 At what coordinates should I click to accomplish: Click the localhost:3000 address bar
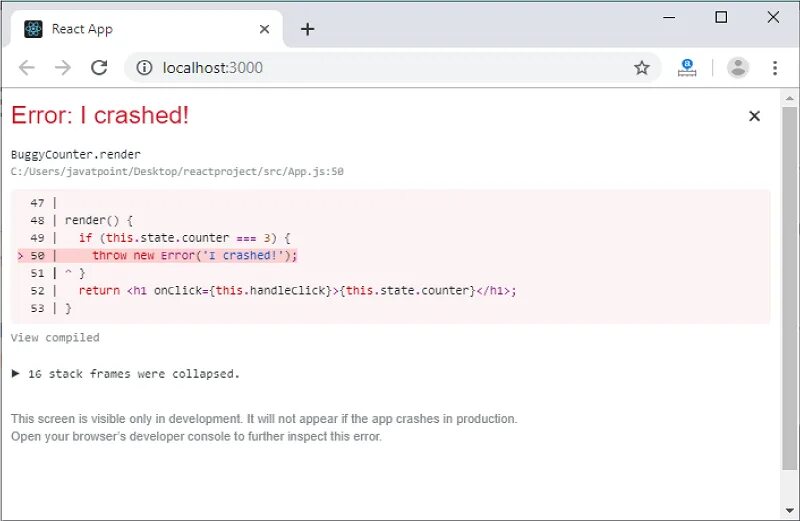coord(393,67)
